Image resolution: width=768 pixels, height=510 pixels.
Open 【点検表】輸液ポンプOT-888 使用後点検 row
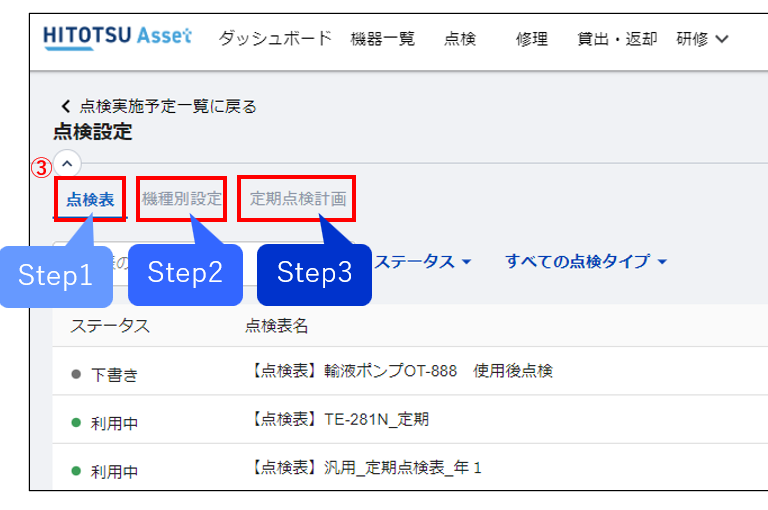coord(410,371)
